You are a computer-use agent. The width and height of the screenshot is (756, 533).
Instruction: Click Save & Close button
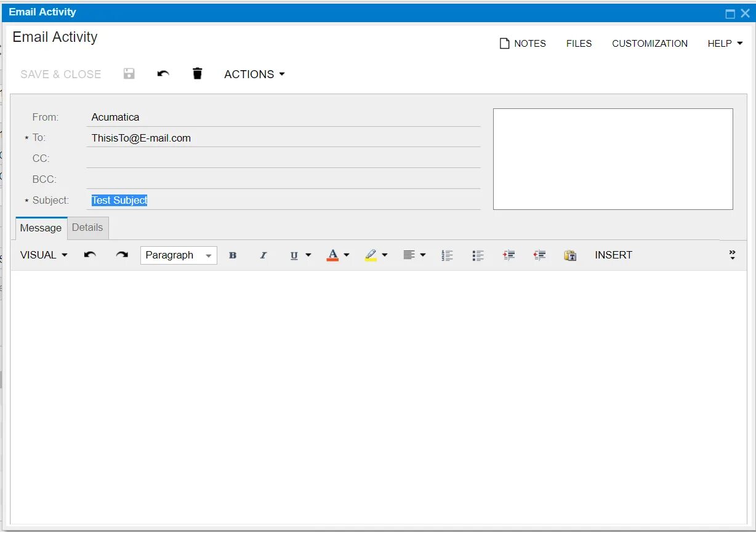[x=60, y=74]
